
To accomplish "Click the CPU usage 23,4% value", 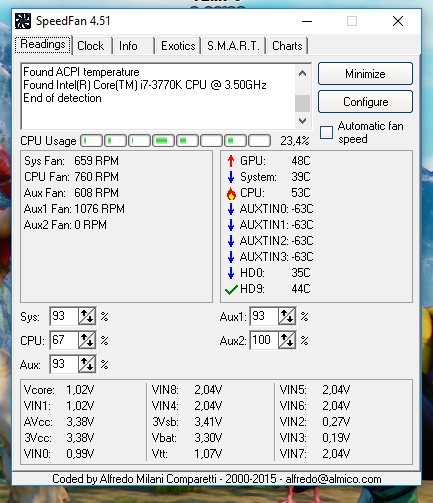I will [295, 141].
